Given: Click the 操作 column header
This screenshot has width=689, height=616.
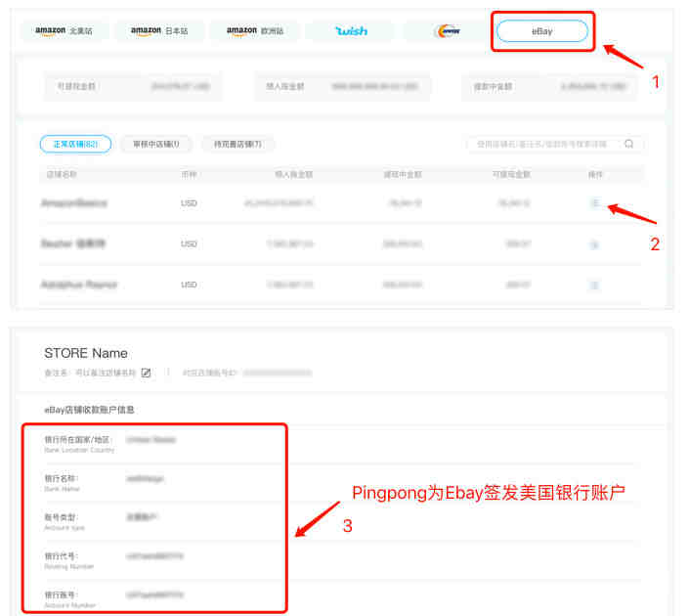Looking at the screenshot, I should [595, 175].
